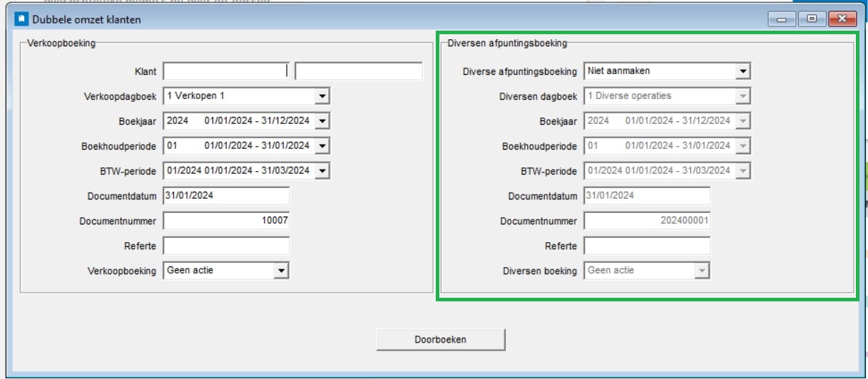Click the Doorboeken button
The height and width of the screenshot is (379, 868).
point(441,340)
